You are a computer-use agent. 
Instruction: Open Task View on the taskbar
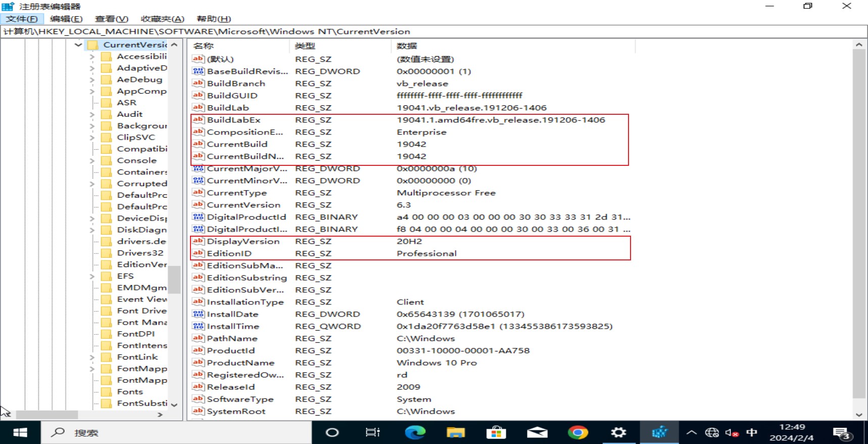click(x=373, y=432)
